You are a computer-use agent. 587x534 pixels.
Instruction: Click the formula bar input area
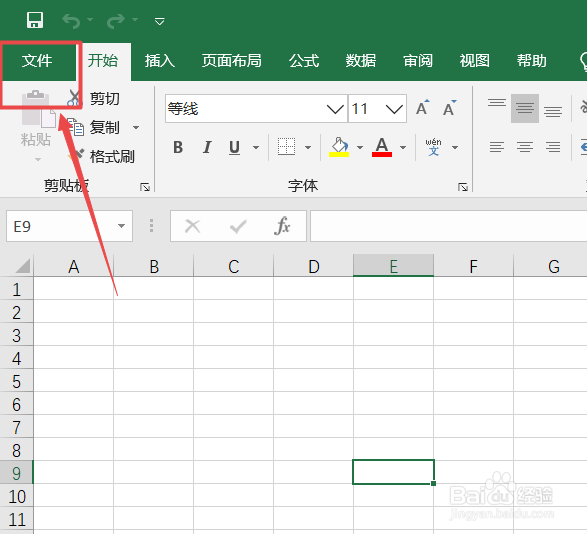(448, 226)
